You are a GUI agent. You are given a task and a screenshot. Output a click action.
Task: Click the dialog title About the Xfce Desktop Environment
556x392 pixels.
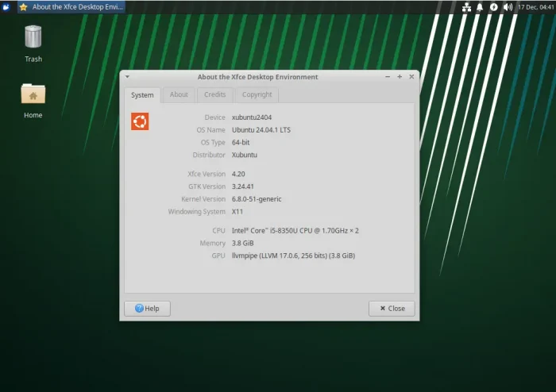(258, 77)
